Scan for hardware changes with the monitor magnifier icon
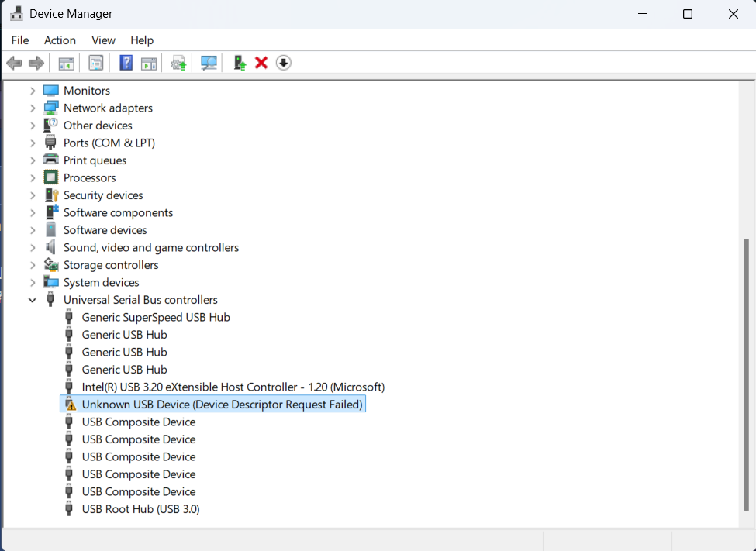 209,63
